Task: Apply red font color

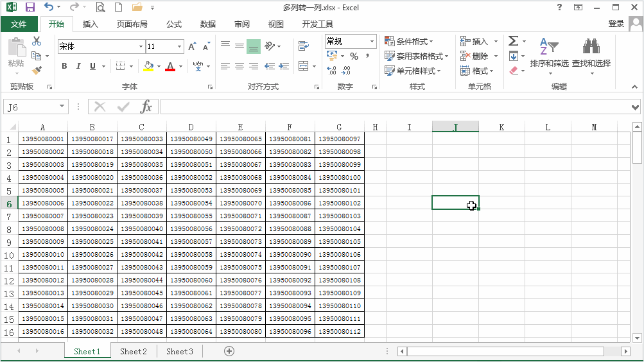Action: click(170, 66)
